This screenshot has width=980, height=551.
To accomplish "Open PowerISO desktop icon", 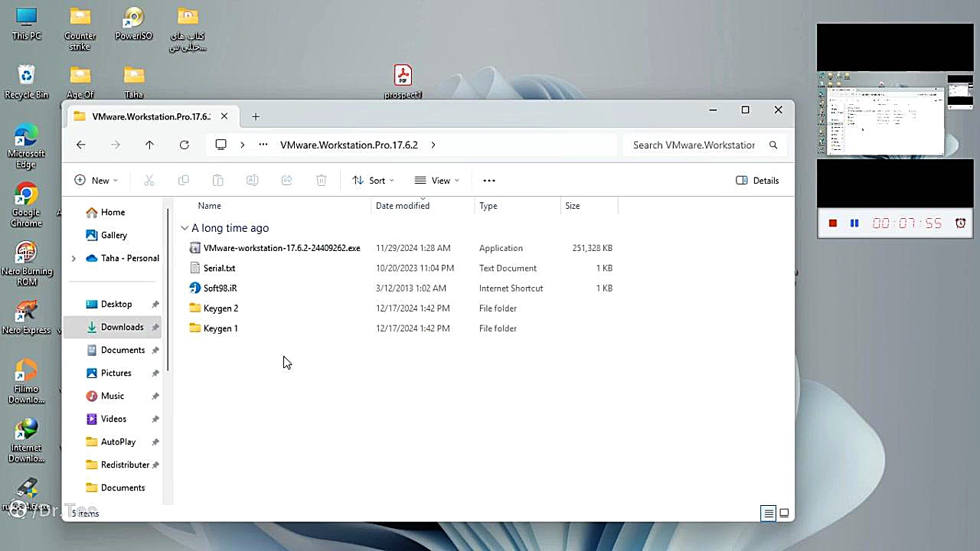I will (x=134, y=24).
